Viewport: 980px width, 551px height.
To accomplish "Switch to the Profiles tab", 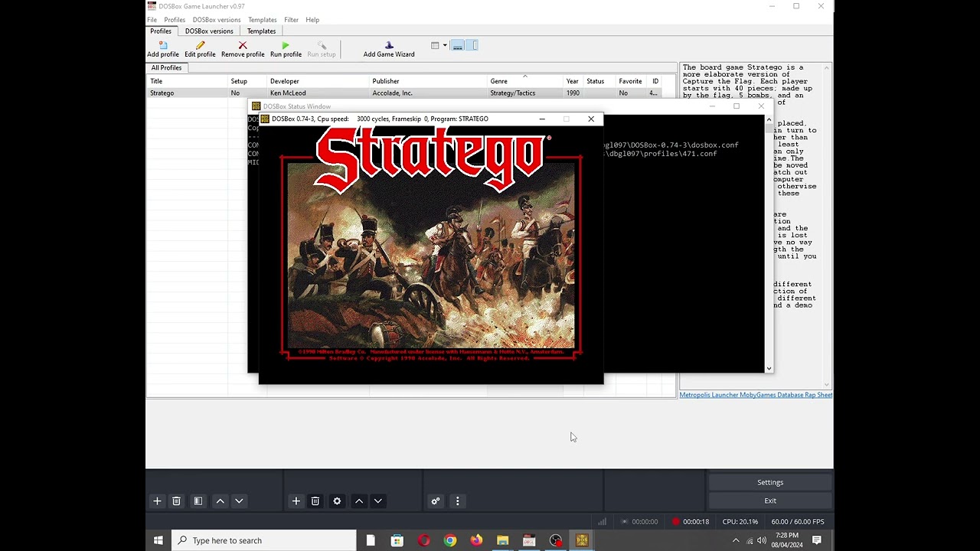I will click(161, 31).
